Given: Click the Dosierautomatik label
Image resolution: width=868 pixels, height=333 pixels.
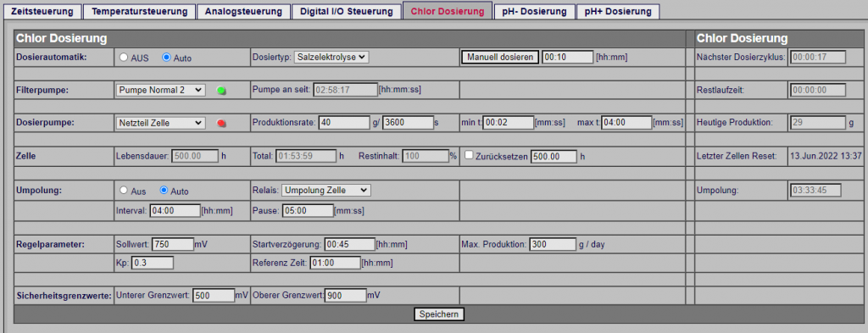Looking at the screenshot, I should [52, 57].
